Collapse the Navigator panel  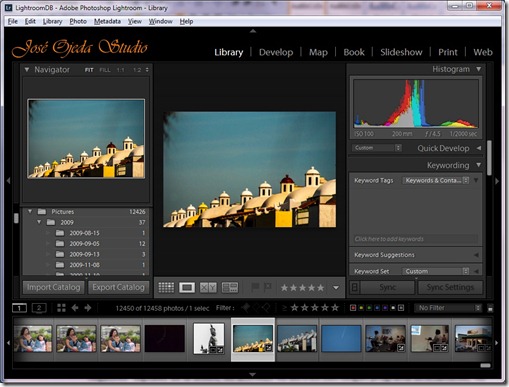(27, 69)
